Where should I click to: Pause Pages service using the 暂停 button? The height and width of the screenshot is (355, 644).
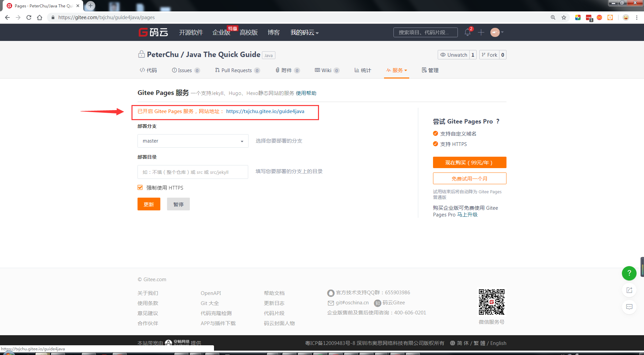coord(178,204)
